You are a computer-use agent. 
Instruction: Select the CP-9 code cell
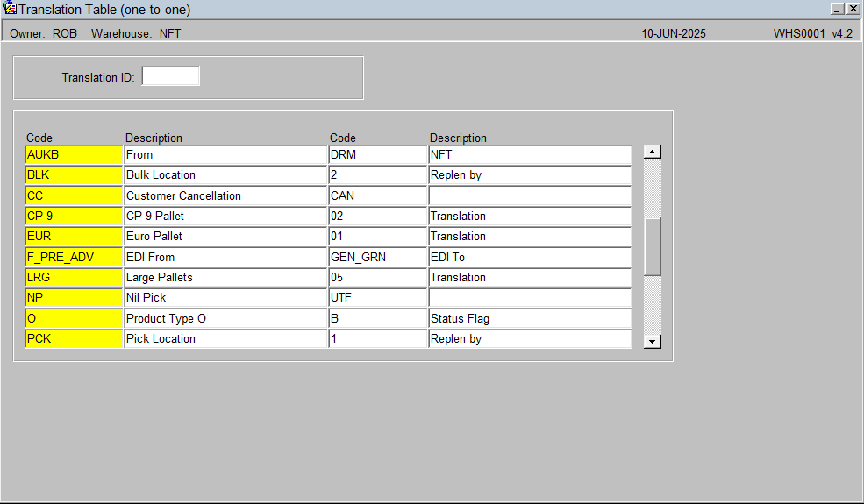click(x=74, y=216)
